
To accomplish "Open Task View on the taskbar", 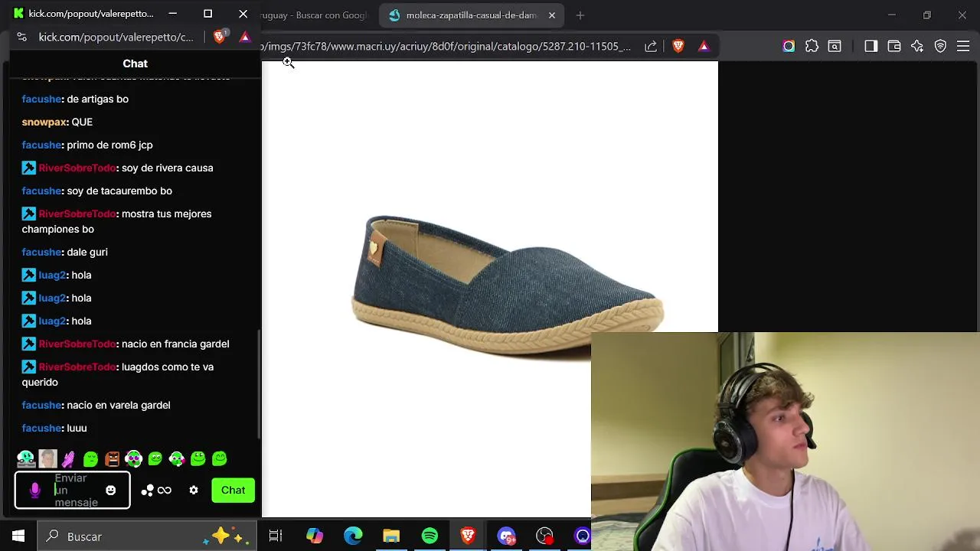I will click(x=276, y=536).
